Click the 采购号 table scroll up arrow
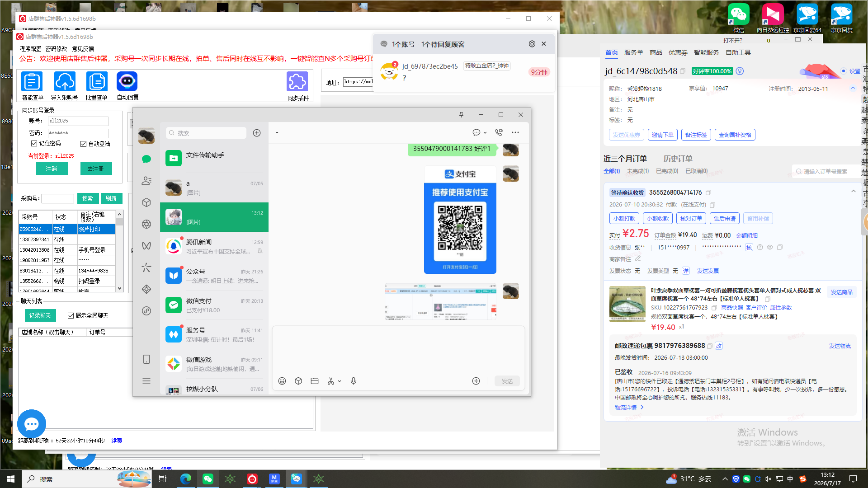Screen dimensions: 868x488 (120, 214)
